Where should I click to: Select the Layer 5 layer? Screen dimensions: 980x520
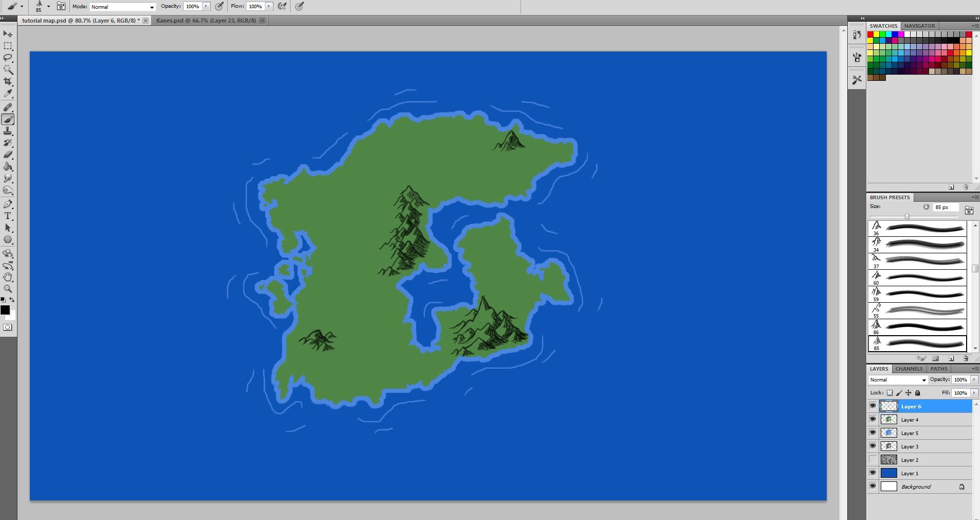click(911, 433)
